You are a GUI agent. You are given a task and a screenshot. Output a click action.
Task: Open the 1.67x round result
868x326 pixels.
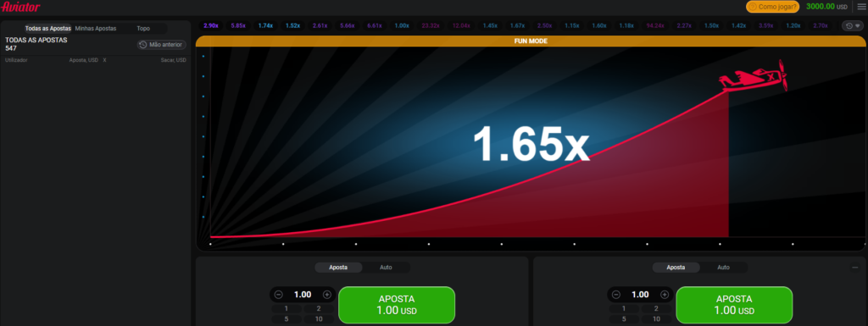[x=517, y=25]
